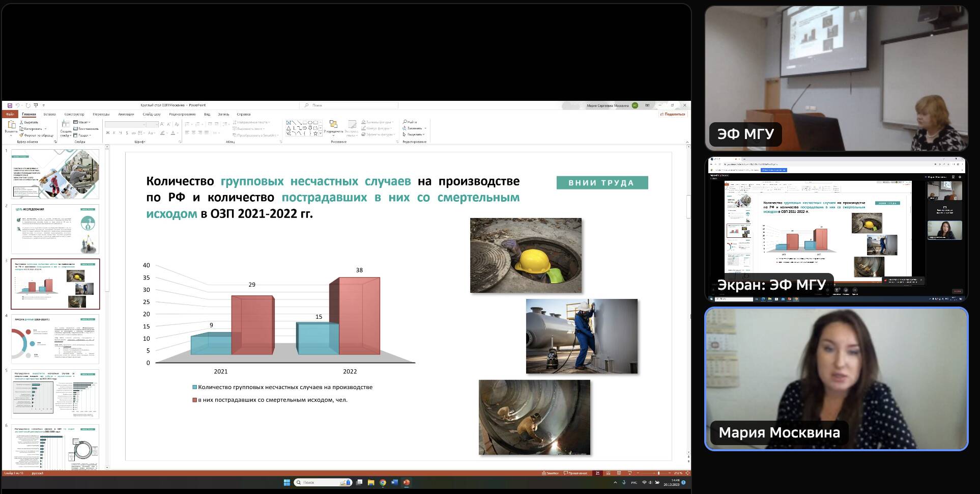
Task: Click the Поделиться (Share) button
Action: [673, 114]
